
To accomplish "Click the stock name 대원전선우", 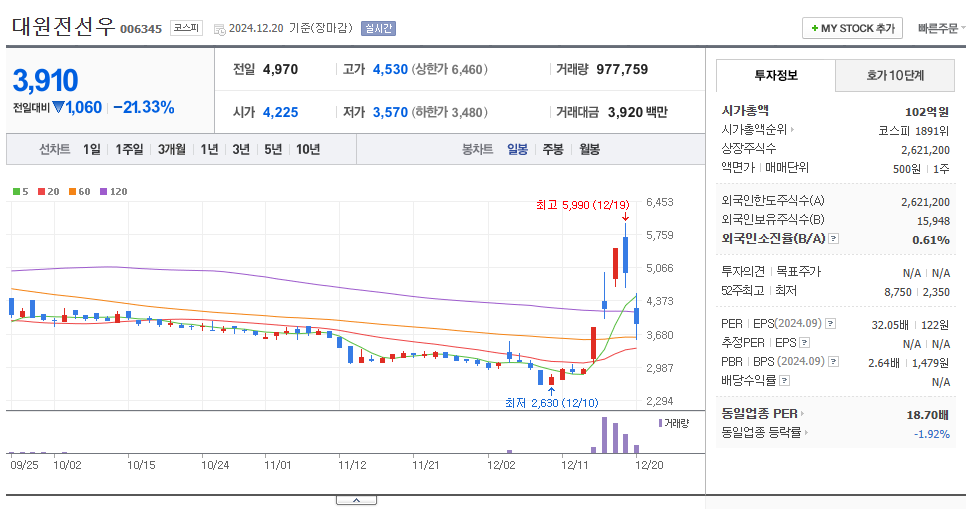I will coord(63,27).
